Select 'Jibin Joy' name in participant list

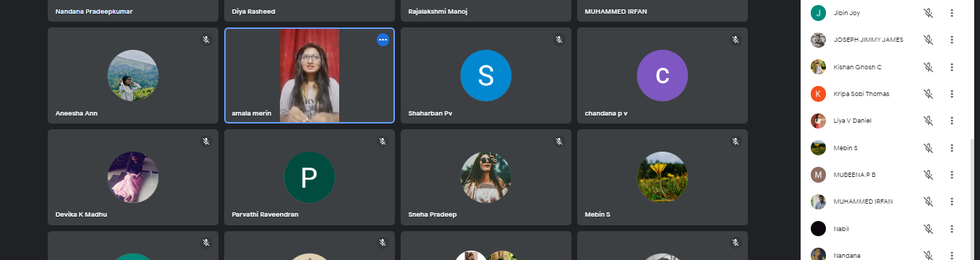(x=847, y=13)
